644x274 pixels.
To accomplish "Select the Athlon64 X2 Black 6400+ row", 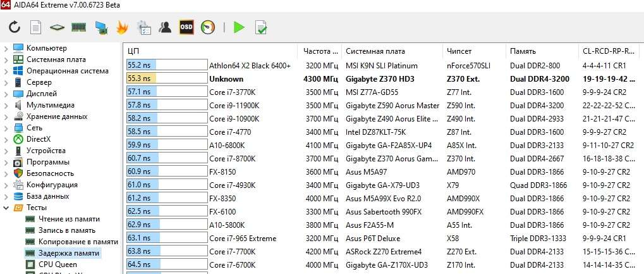I will tap(383, 65).
